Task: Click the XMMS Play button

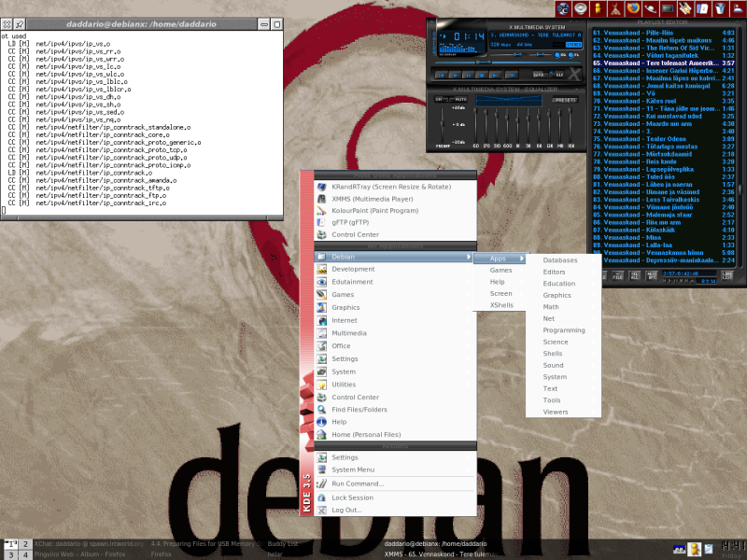Action: coord(455,76)
